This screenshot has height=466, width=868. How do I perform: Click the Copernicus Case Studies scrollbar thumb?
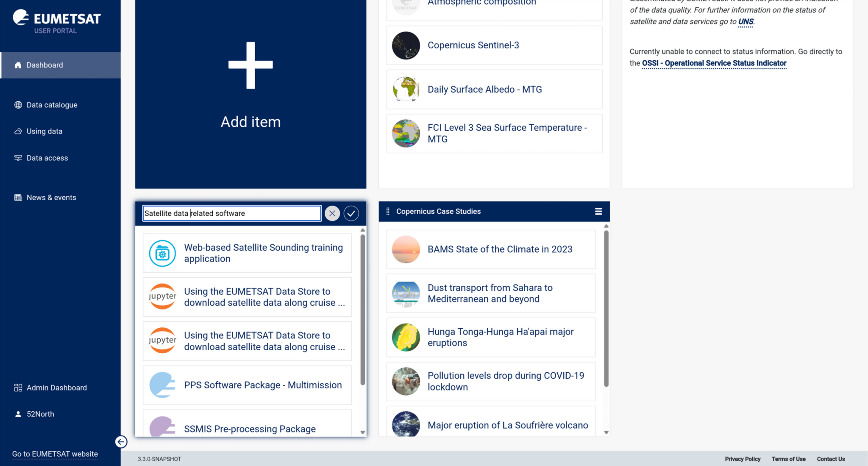606,308
